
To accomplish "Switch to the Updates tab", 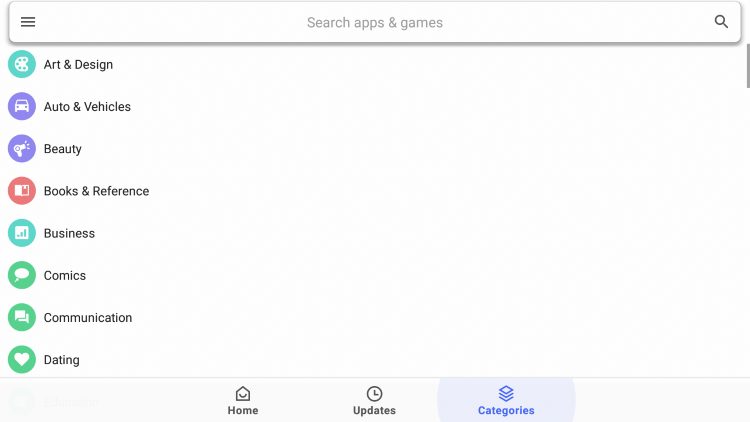I will [x=374, y=401].
